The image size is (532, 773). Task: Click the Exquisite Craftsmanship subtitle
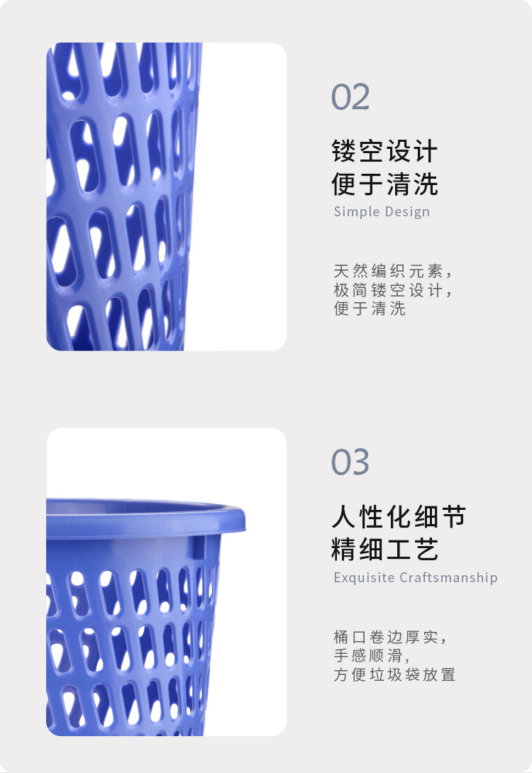tap(416, 577)
